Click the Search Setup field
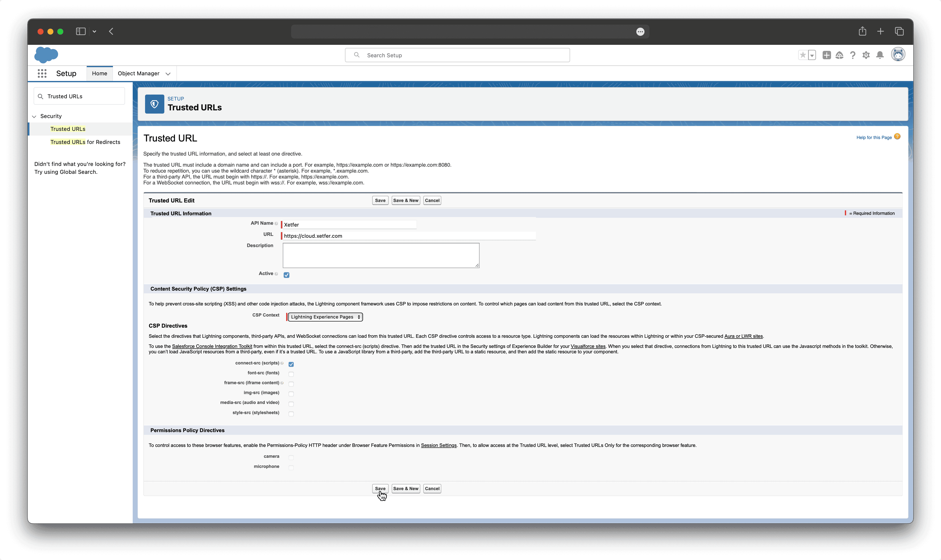 (457, 55)
